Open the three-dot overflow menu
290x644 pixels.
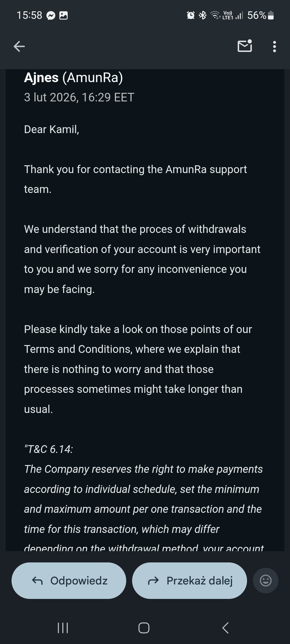(274, 46)
